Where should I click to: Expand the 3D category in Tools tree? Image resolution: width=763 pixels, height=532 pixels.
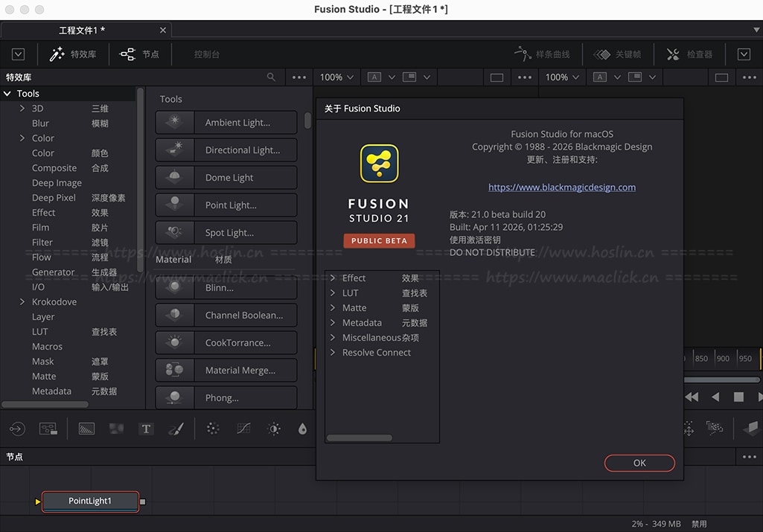[x=22, y=109]
